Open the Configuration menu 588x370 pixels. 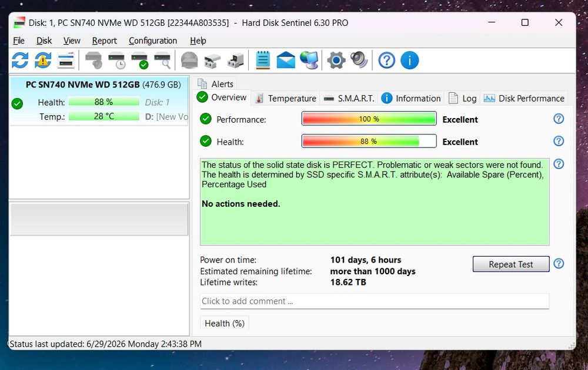(x=153, y=41)
